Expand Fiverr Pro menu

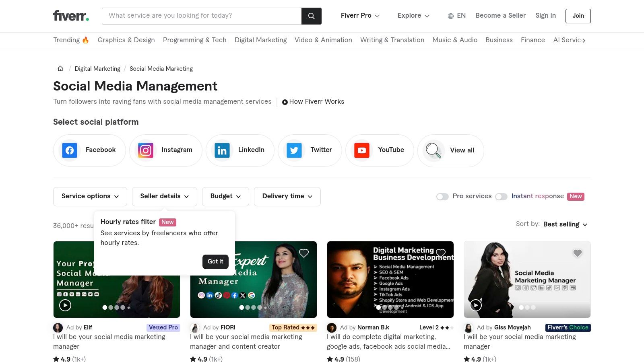coord(360,16)
